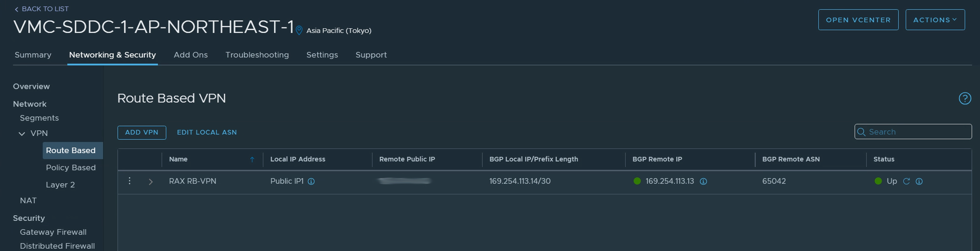Refresh the VPN status with the reload icon
The image size is (980, 251).
click(x=906, y=181)
